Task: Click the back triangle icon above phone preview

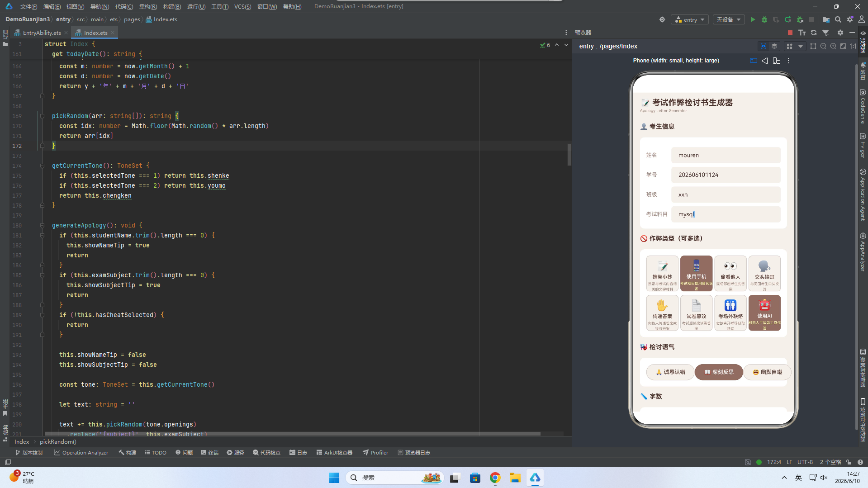Action: click(x=764, y=61)
